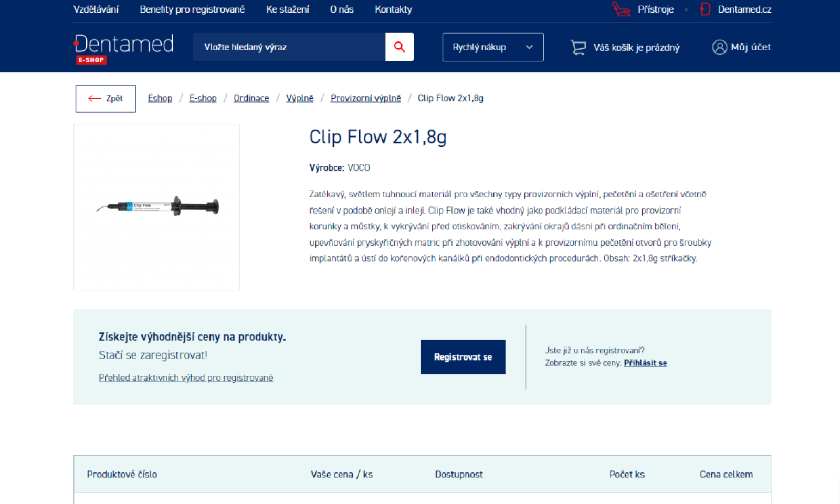
Task: Click Stačí se zaregistrovat! text
Action: [153, 355]
